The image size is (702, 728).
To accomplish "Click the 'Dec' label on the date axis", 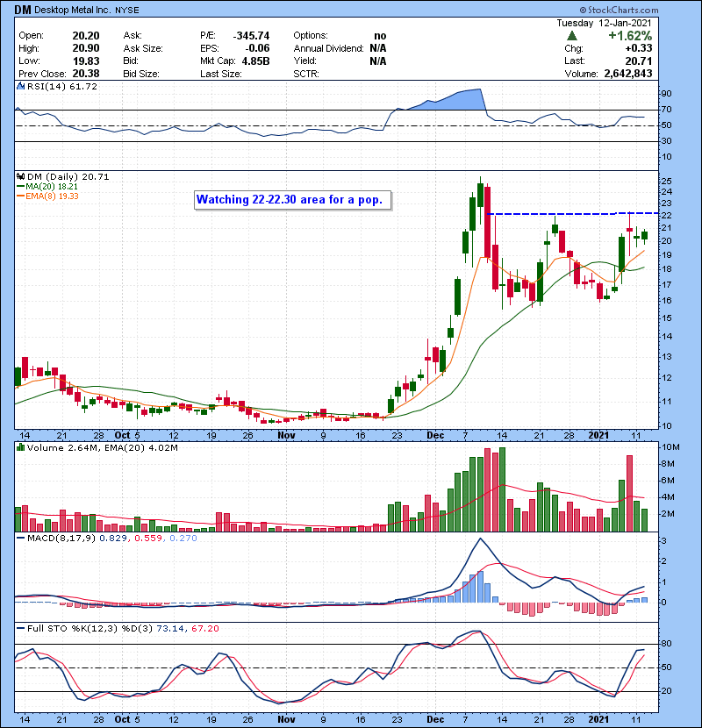I will pos(435,434).
